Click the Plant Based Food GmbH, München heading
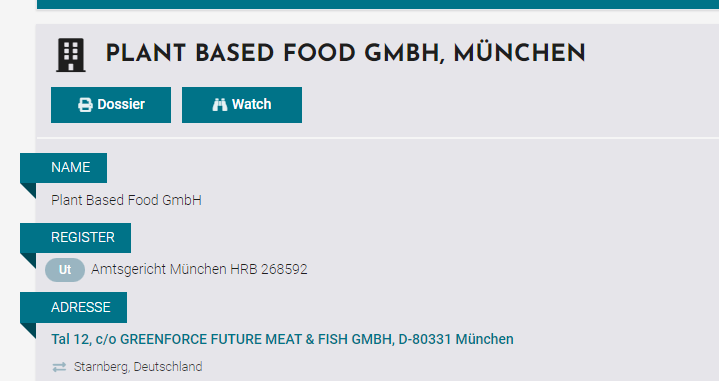The width and height of the screenshot is (719, 381). click(x=345, y=54)
